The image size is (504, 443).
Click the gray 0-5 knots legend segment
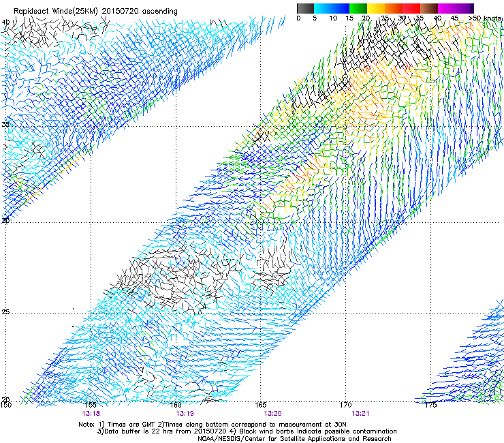(x=305, y=8)
